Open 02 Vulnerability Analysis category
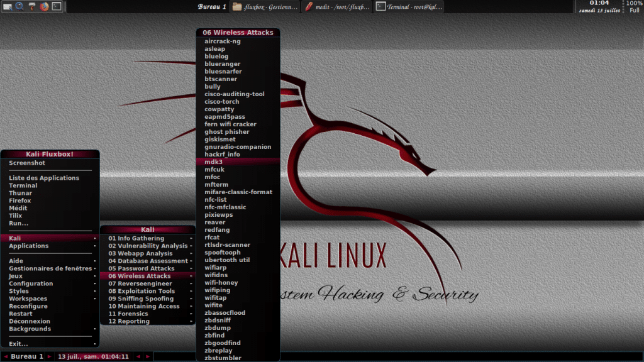Image resolution: width=644 pixels, height=362 pixels. point(148,246)
